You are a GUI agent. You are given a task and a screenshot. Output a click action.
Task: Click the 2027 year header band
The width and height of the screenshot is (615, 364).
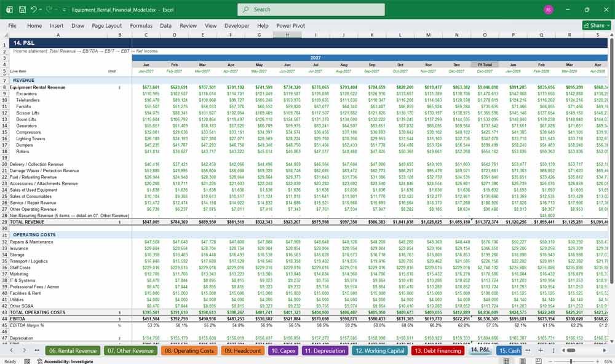pyautogui.click(x=315, y=58)
